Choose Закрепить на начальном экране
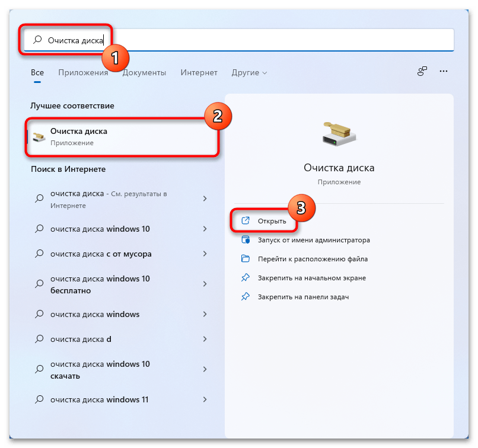The height and width of the screenshot is (448, 478). point(311,278)
